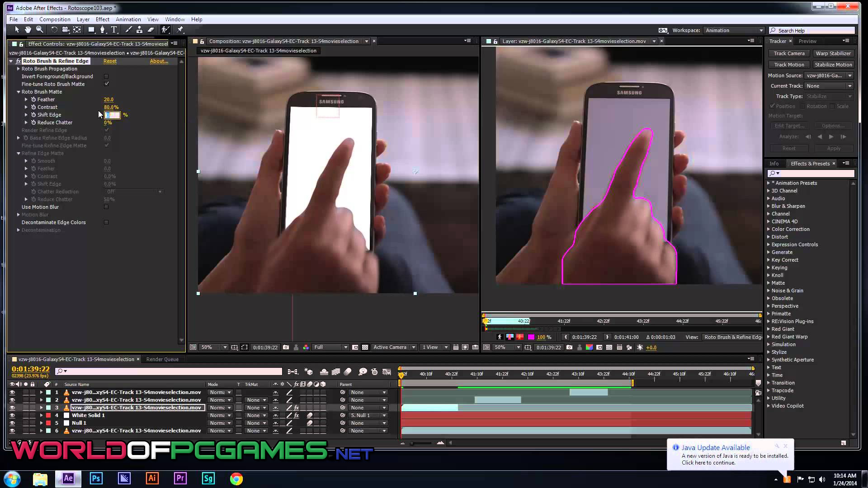Select the Puppet Pin tool
The width and height of the screenshot is (868, 488).
tap(180, 30)
